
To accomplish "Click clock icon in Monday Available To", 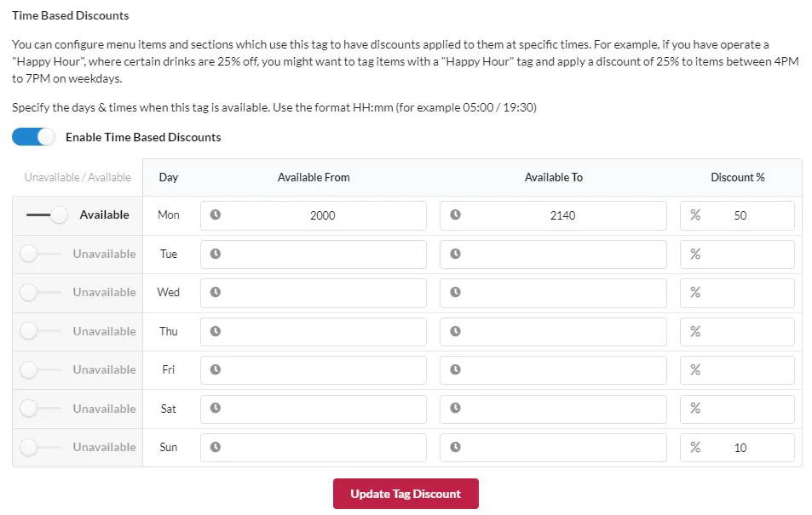I will click(455, 215).
